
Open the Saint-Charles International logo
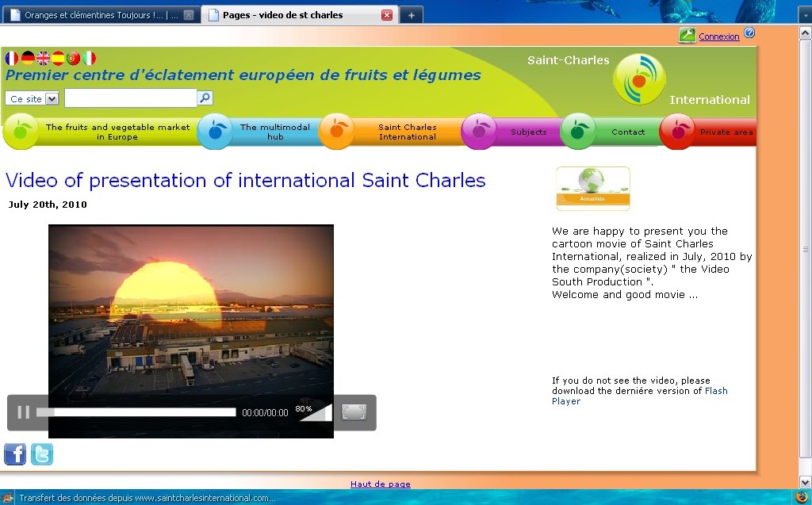click(639, 79)
